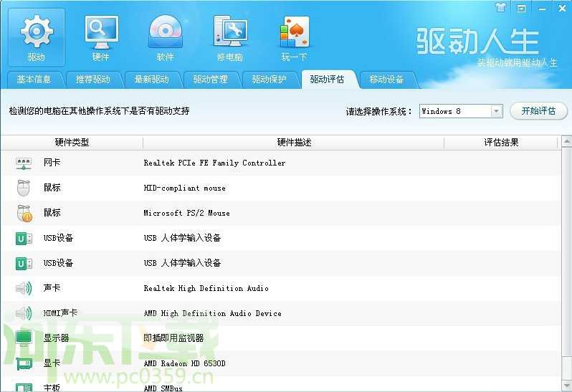
Task: Sort by 硬件描述 column header
Action: click(x=294, y=142)
